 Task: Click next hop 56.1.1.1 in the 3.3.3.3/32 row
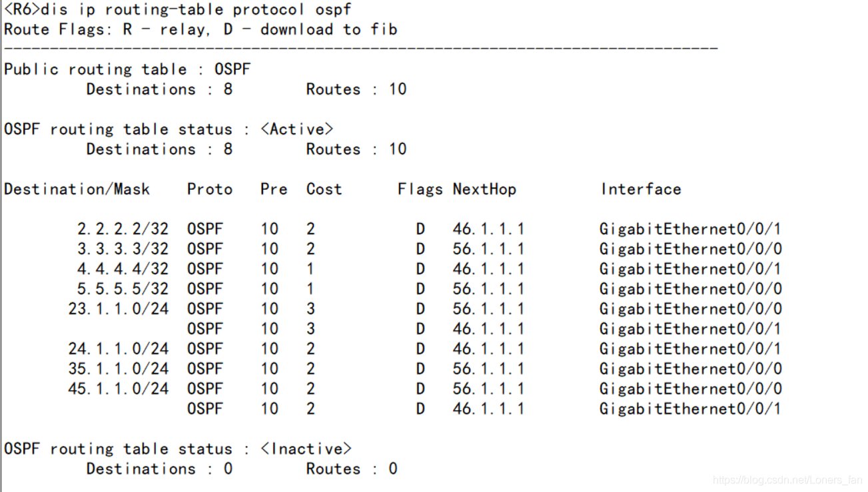pos(488,249)
